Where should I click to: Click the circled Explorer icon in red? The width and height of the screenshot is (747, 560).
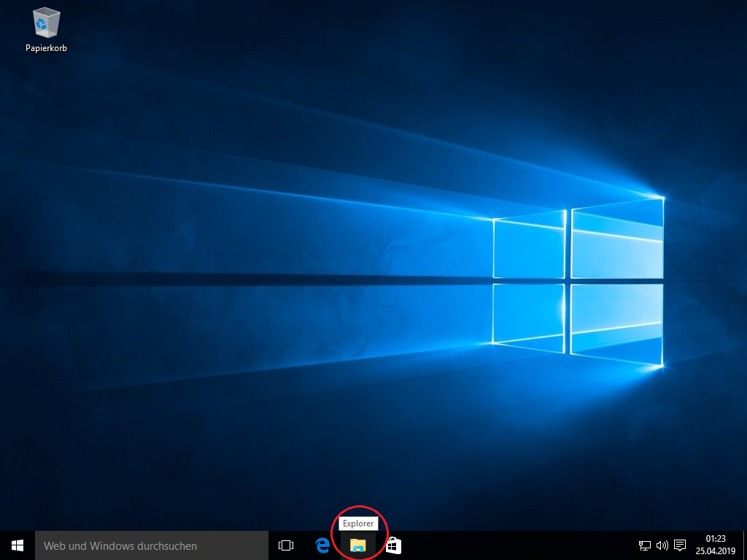point(358,545)
